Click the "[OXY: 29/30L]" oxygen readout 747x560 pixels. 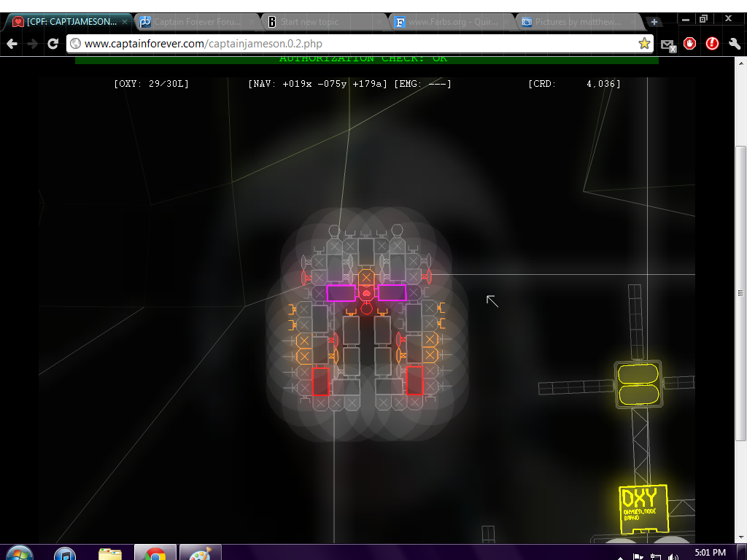(152, 84)
